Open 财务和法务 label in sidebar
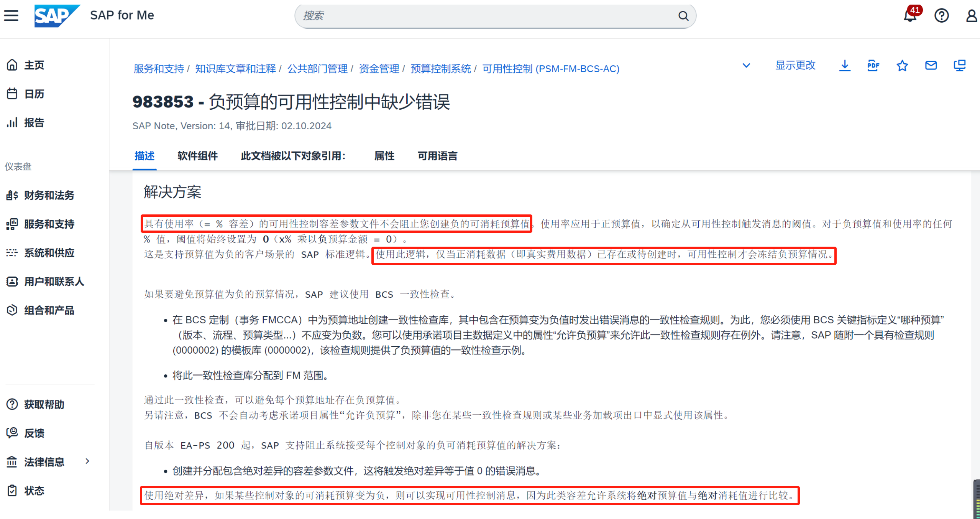Viewport: 980px width, 519px height. click(x=49, y=195)
